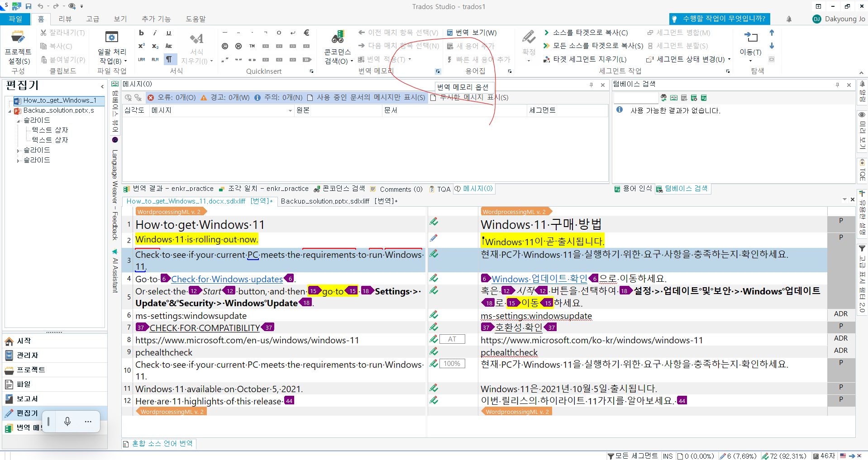Click the display filter funnel in the status bar
Image resolution: width=868 pixels, height=460 pixels.
[611, 456]
